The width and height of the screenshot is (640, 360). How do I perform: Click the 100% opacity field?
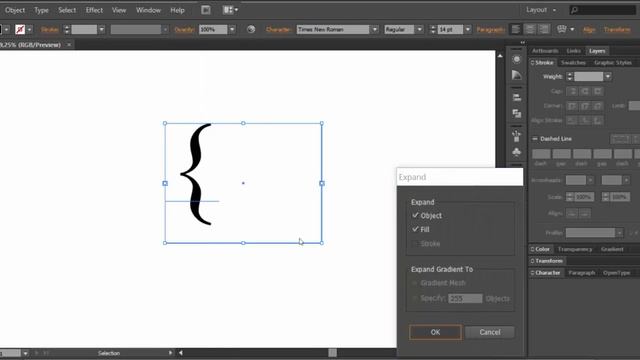(213, 29)
